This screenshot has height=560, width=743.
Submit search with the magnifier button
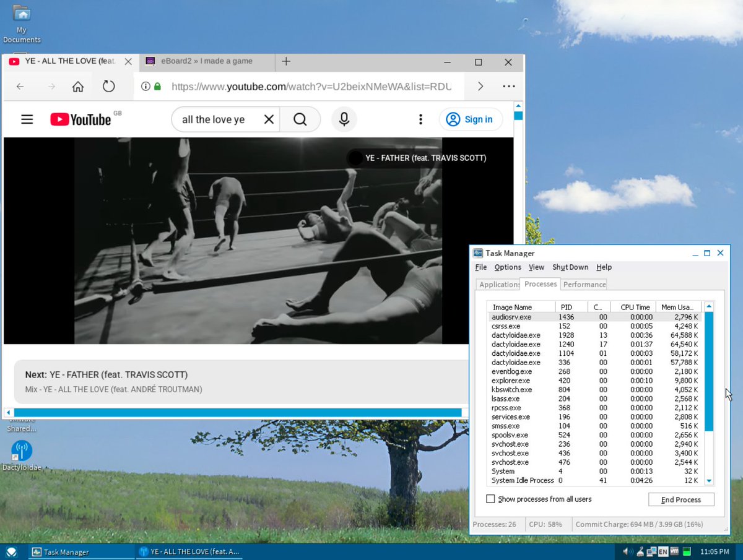click(x=300, y=119)
